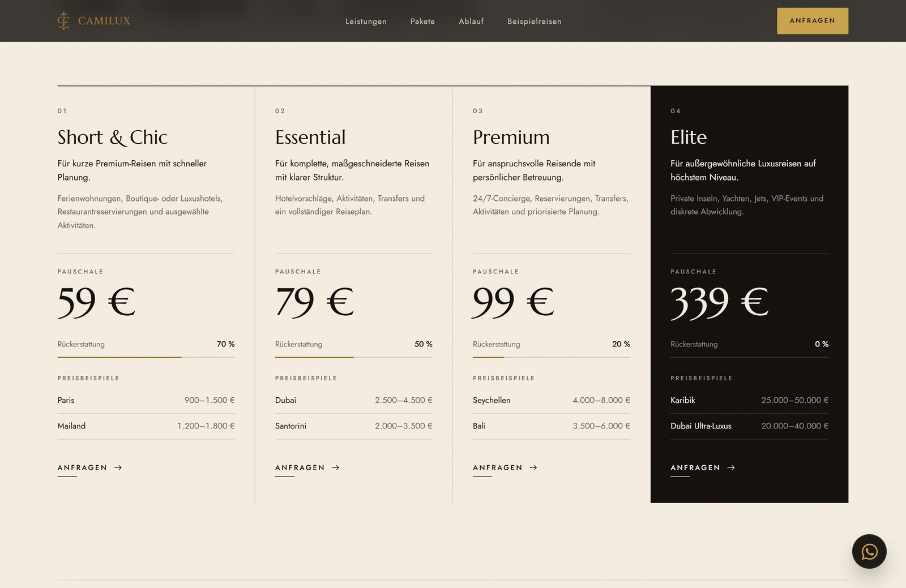Click arrow icon beside Short & Chic Anfragen
Screen dimensions: 906x588
[x=118, y=467]
